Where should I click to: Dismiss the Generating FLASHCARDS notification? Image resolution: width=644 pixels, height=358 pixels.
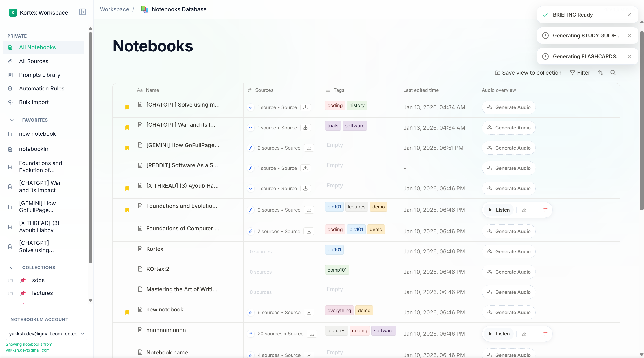pyautogui.click(x=629, y=56)
